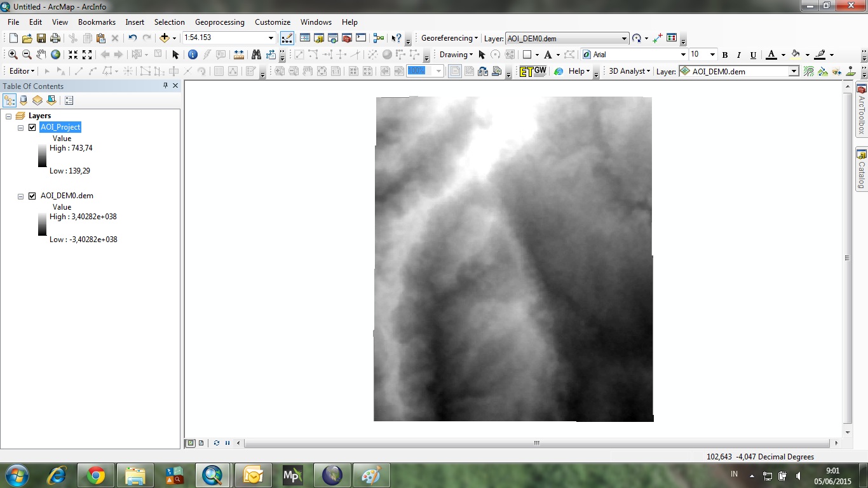Open the Customize menu
868x488 pixels.
273,22
